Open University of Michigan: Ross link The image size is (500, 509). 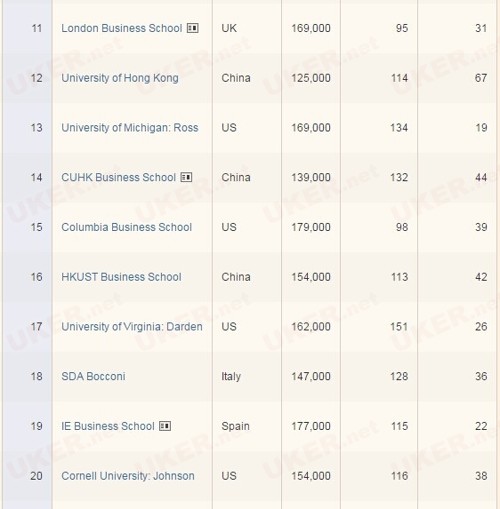point(130,128)
